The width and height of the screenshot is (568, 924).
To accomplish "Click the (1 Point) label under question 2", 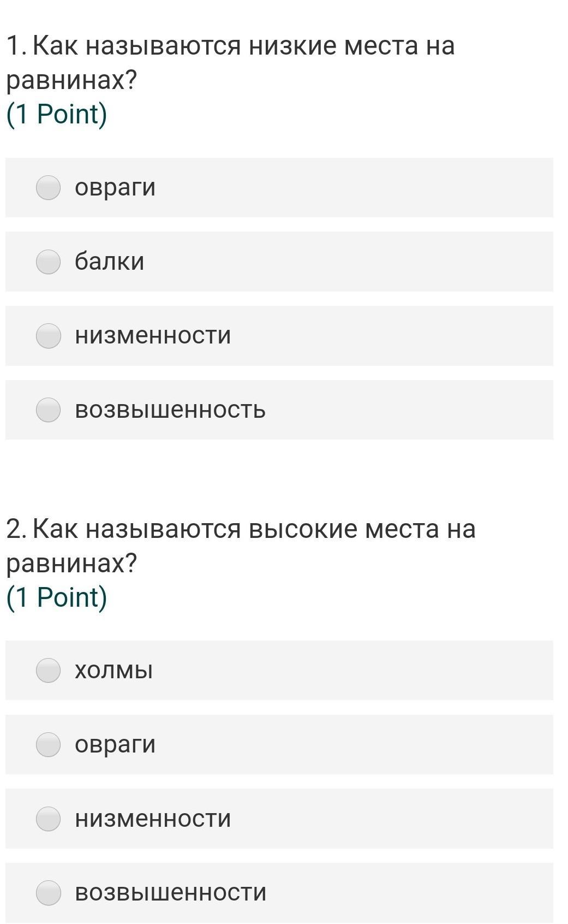I will point(57,597).
